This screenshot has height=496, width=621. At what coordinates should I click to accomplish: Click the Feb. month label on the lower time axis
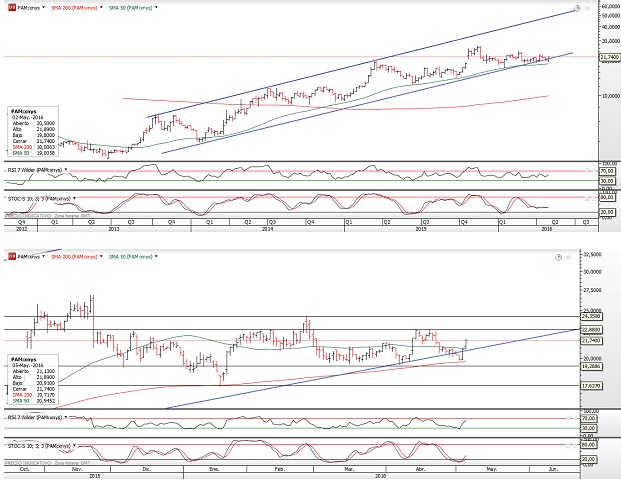280,469
